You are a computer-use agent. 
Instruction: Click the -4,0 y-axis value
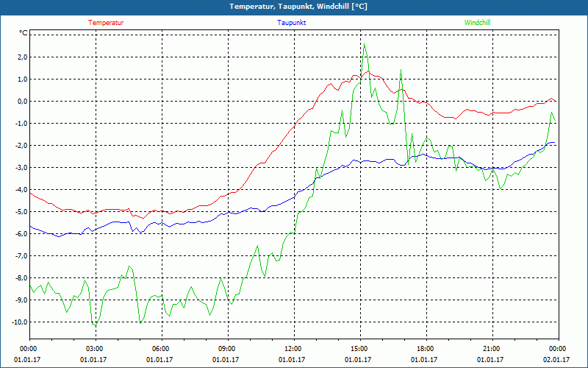(21, 190)
